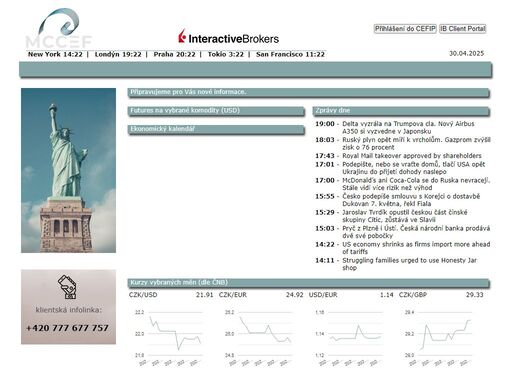Expand the Ekonomický kalendář section

[x=216, y=129]
